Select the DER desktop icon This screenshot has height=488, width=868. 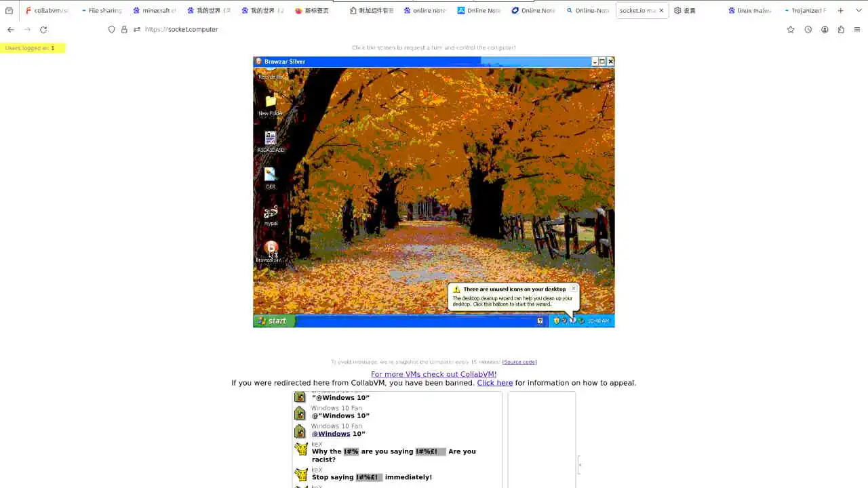pyautogui.click(x=271, y=178)
